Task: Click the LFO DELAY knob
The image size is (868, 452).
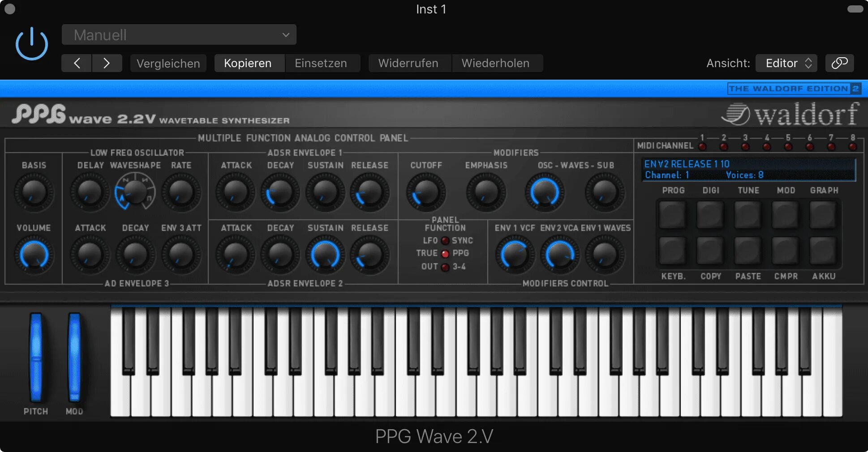Action: click(x=90, y=192)
